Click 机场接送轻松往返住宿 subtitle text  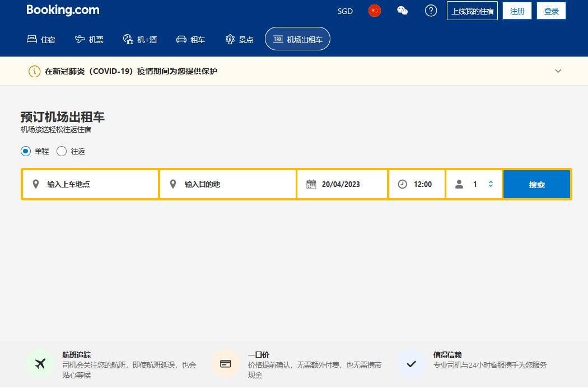pyautogui.click(x=56, y=130)
